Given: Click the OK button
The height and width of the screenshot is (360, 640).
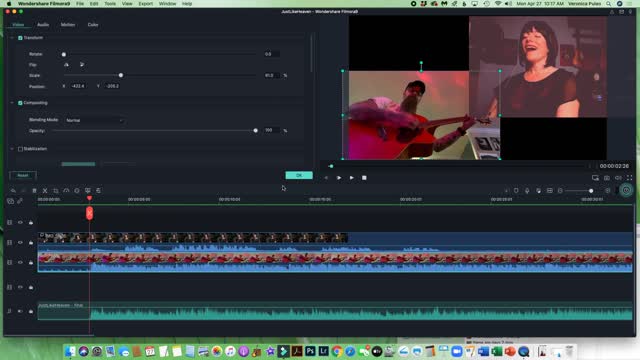Looking at the screenshot, I should click(x=299, y=176).
